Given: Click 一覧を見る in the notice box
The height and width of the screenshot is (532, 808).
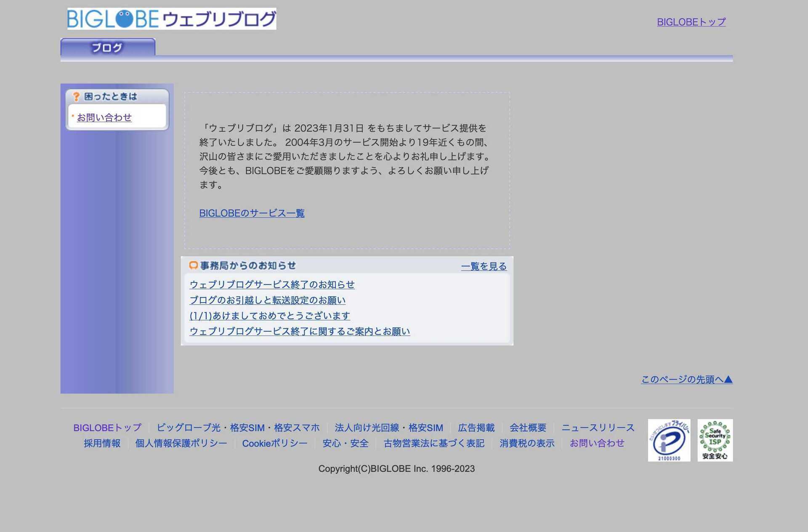Looking at the screenshot, I should coord(484,266).
